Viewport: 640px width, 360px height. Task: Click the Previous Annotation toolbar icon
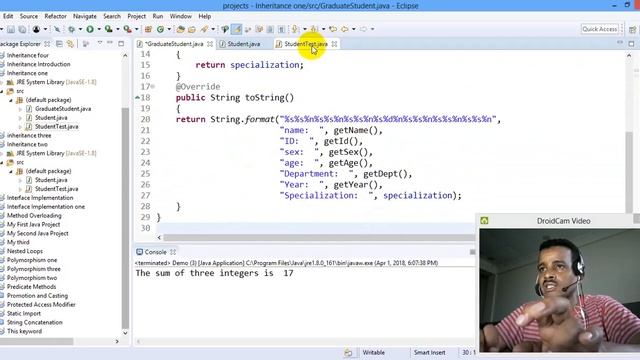(314, 29)
